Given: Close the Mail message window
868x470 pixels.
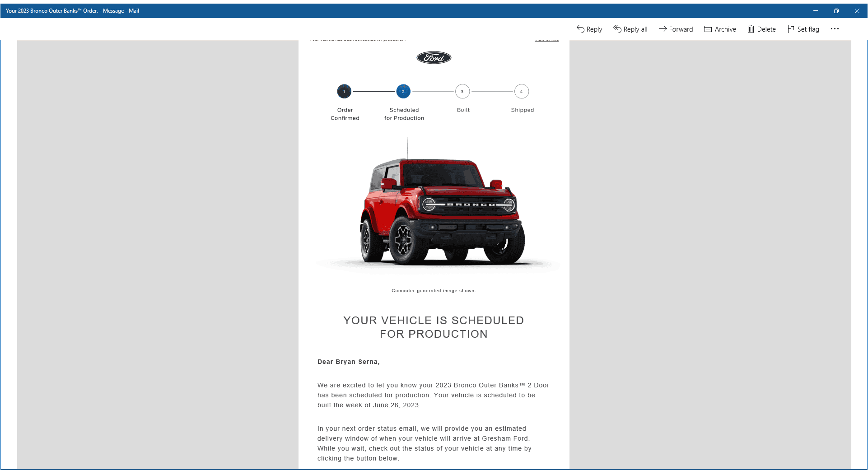Looking at the screenshot, I should (857, 11).
